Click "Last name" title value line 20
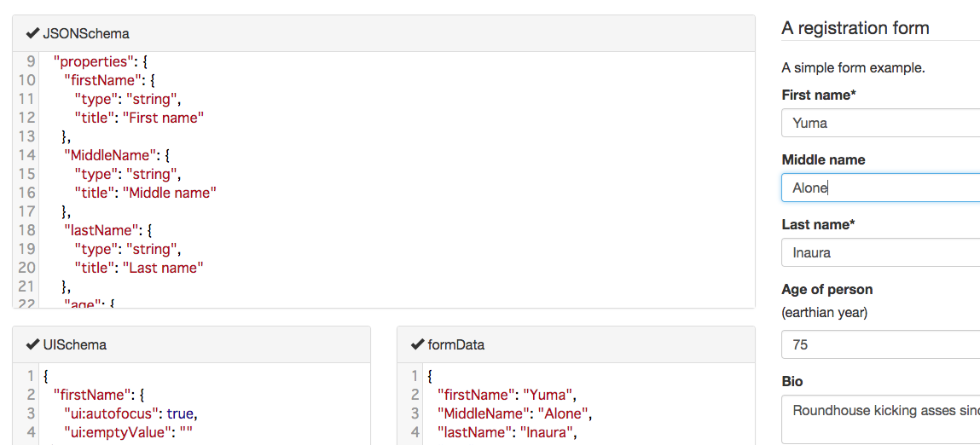980x445 pixels. [163, 268]
